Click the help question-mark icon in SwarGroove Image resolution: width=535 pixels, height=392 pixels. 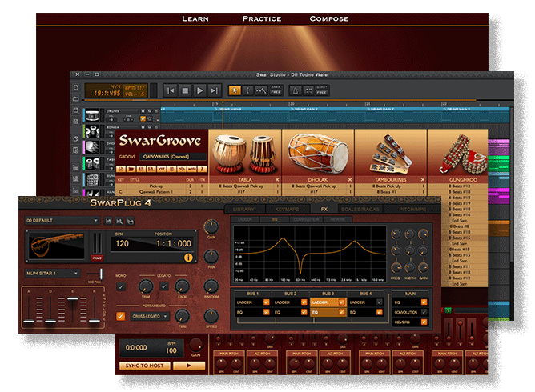(202, 169)
